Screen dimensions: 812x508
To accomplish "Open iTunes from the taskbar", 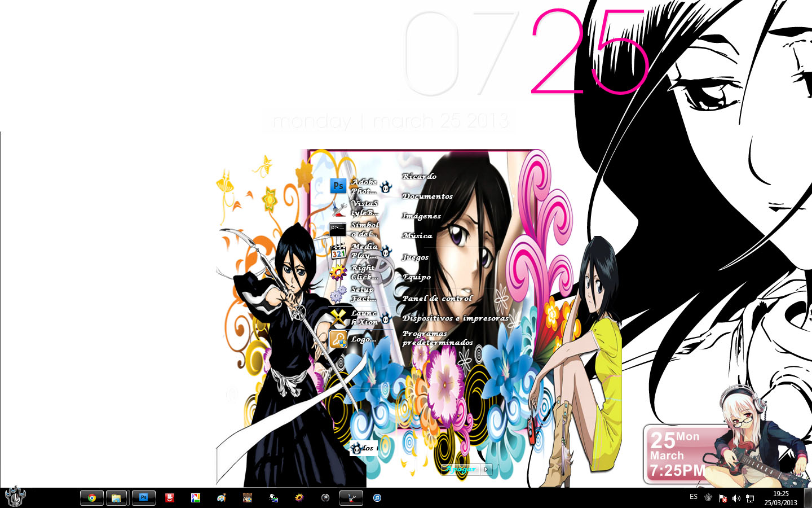I will 377,498.
